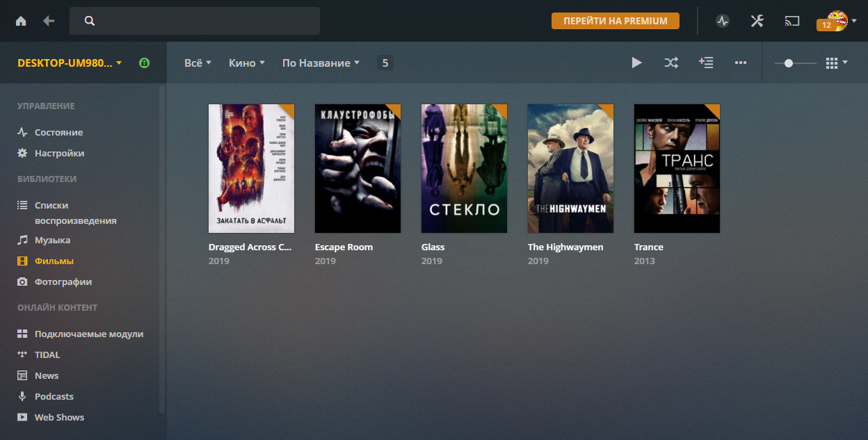
Task: Click ПЕРЕЙТИ НА PREMIUM button
Action: 616,21
